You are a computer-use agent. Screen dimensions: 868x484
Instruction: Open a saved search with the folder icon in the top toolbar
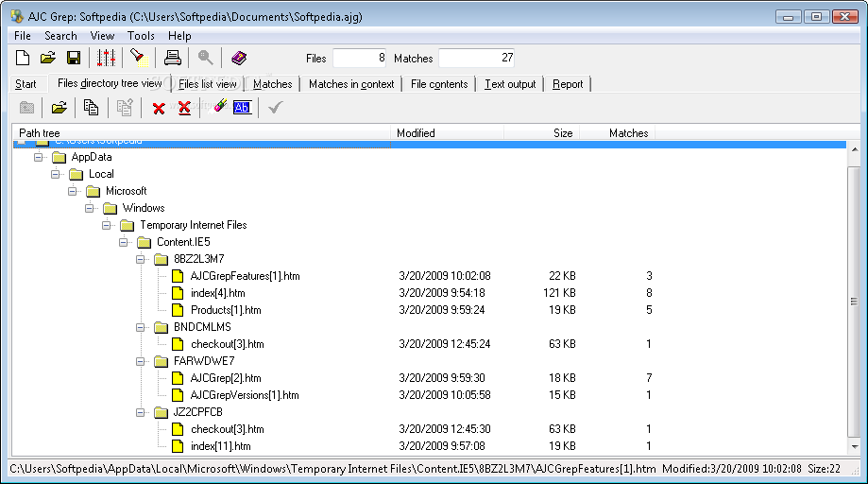pyautogui.click(x=48, y=58)
